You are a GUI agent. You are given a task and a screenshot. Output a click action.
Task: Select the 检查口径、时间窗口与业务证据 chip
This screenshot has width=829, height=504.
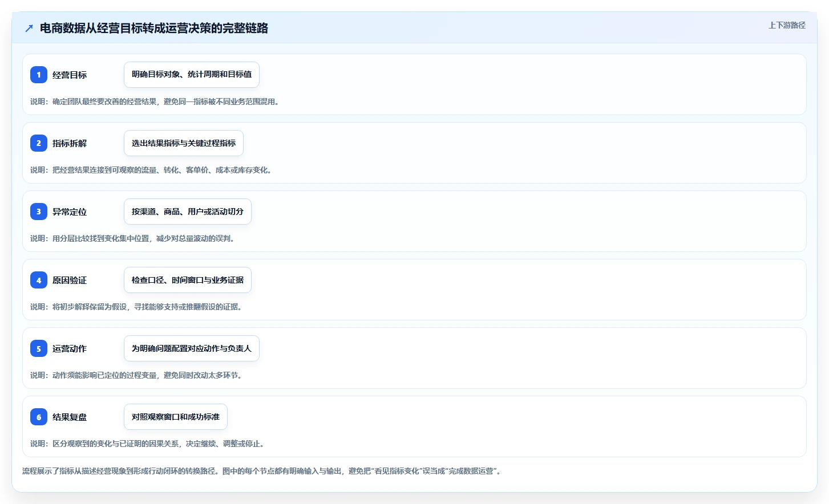point(188,280)
